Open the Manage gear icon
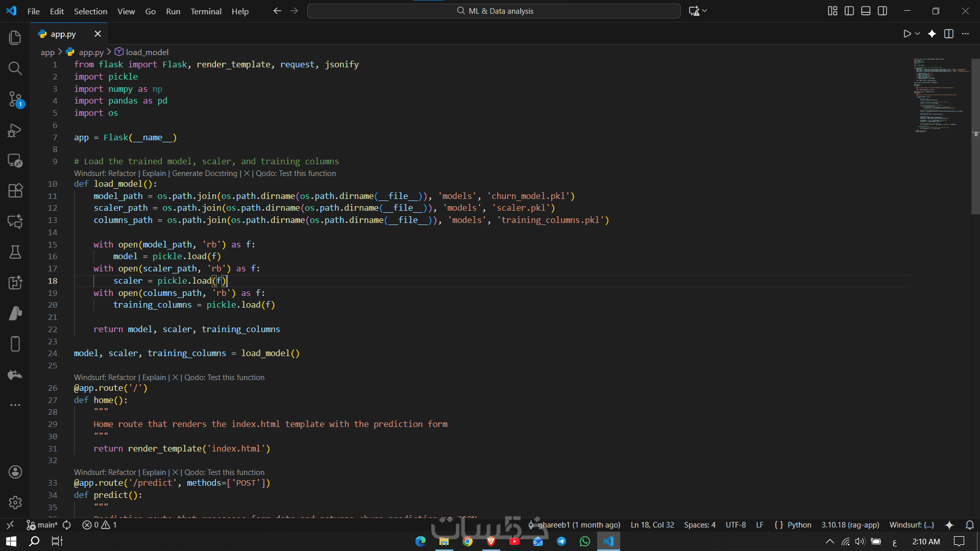 pos(15,503)
